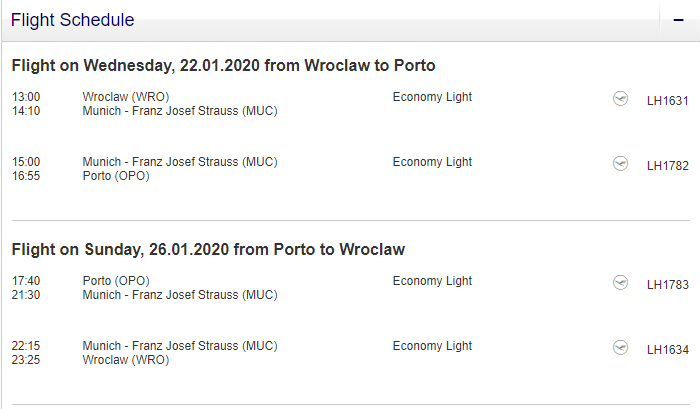
Task: Select flight number LH1634
Action: click(668, 350)
